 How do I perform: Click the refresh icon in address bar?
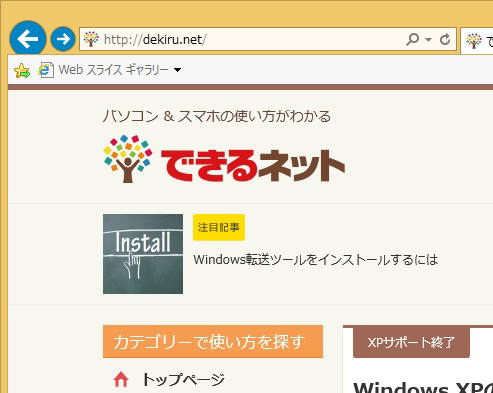point(445,39)
